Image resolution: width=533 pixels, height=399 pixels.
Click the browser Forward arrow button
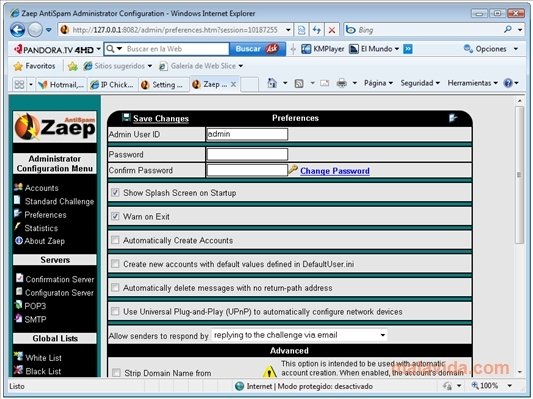[x=35, y=30]
